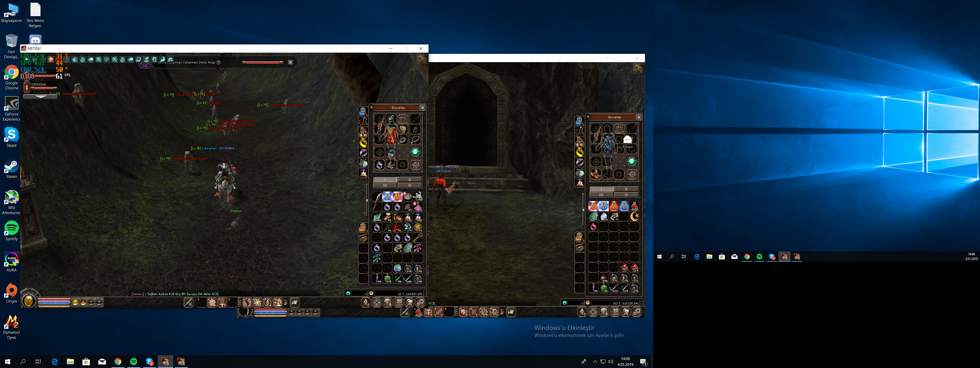Open the settings gear in left game window
Viewport: 980px width, 368px height.
click(x=420, y=303)
